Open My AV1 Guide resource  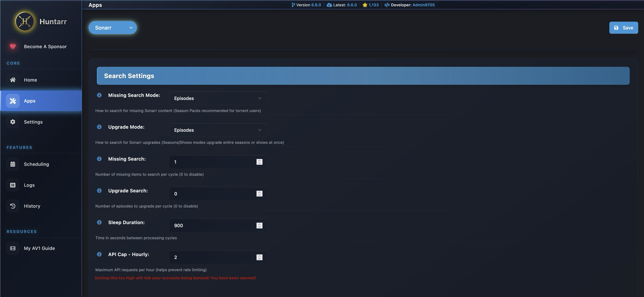pos(41,248)
